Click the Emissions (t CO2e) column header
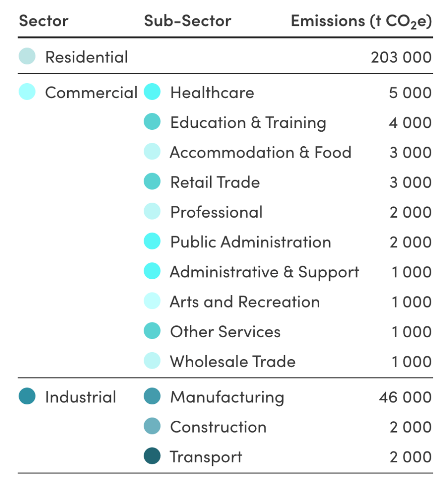Viewport: 448px width, 481px height. 361,22
